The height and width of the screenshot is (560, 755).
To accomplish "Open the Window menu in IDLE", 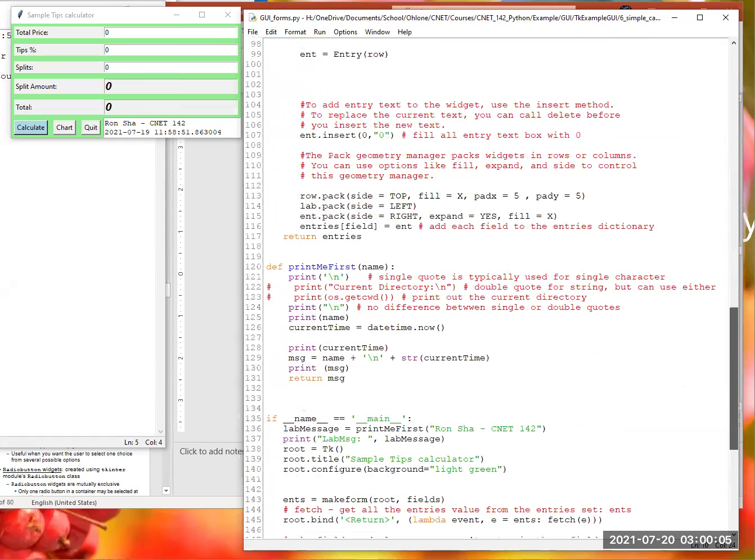I will 377,32.
